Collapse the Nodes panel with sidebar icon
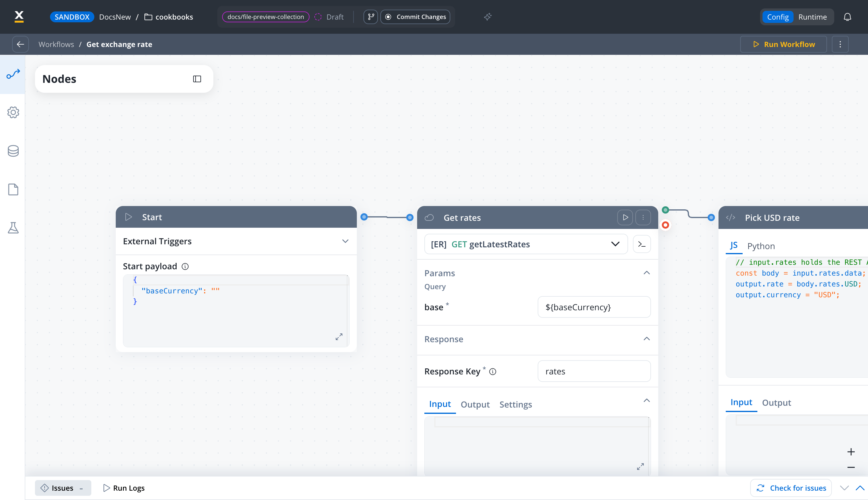Viewport: 868px width, 500px height. [197, 79]
